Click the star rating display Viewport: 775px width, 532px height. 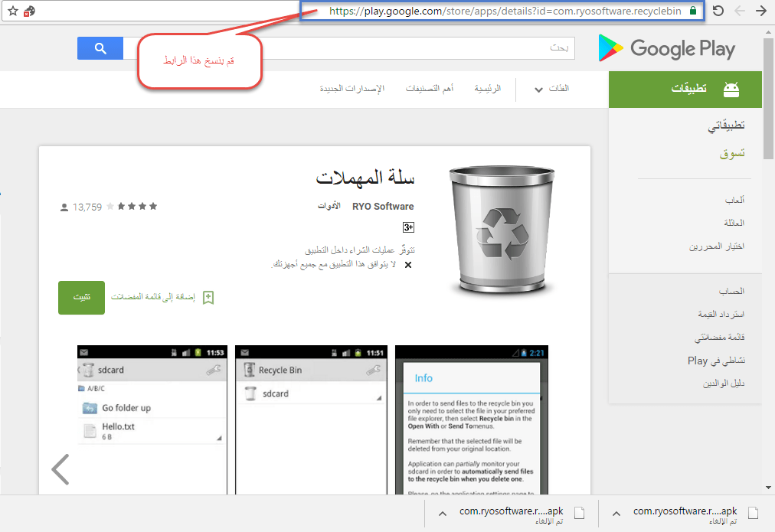point(132,207)
